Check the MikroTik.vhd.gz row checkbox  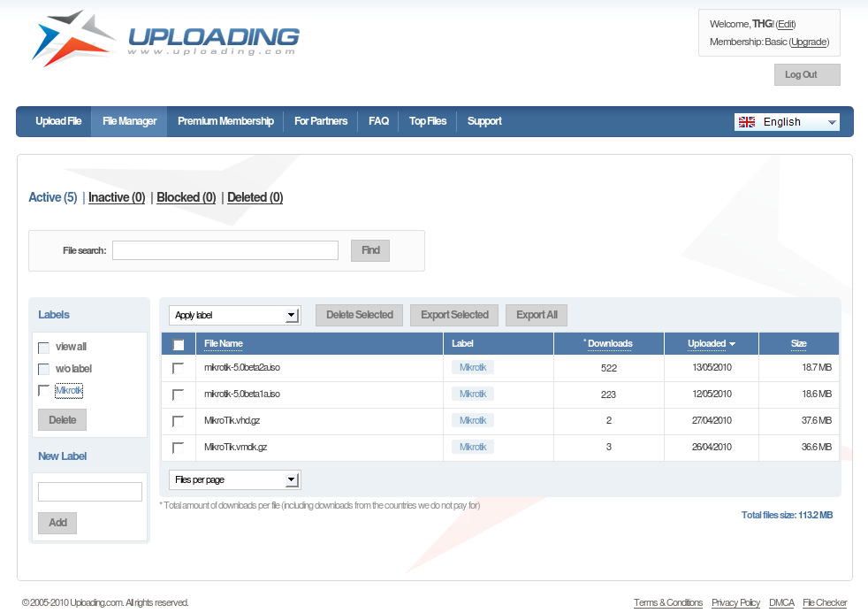(x=178, y=421)
